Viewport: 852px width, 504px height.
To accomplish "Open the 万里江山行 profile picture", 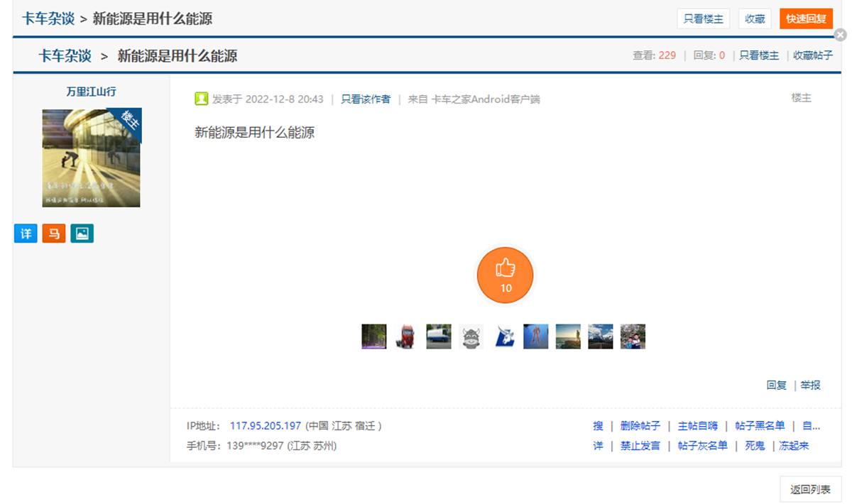I will point(92,158).
